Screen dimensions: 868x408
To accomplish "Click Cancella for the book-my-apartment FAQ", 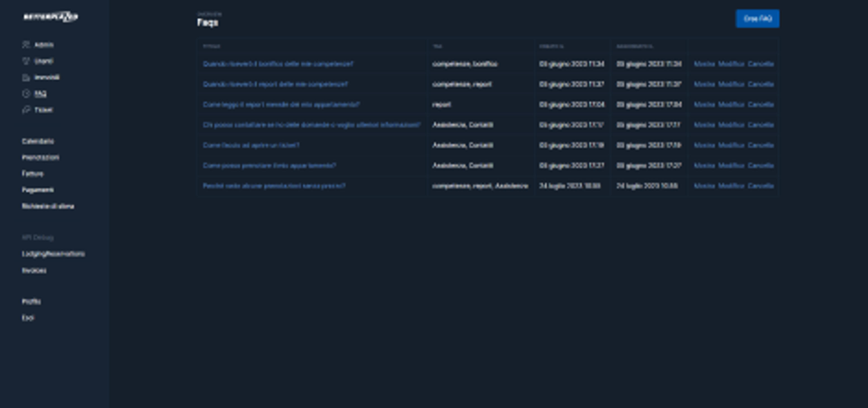I will [761, 166].
